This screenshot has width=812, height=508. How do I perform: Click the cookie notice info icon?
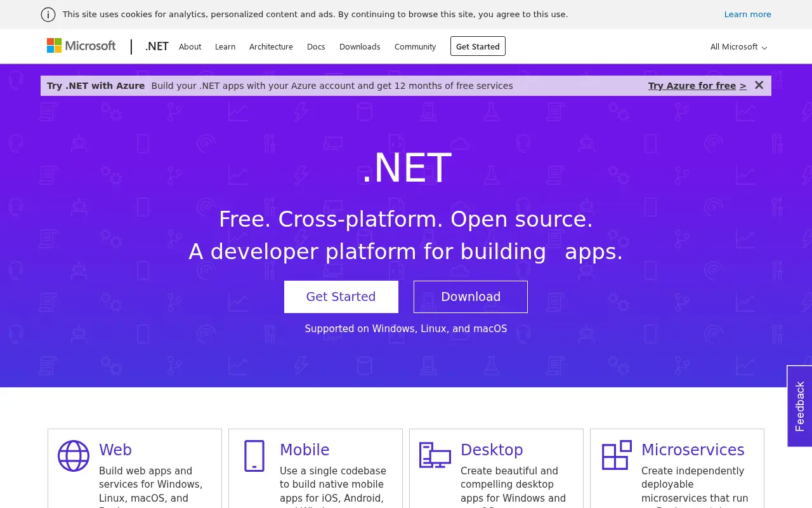[x=48, y=15]
